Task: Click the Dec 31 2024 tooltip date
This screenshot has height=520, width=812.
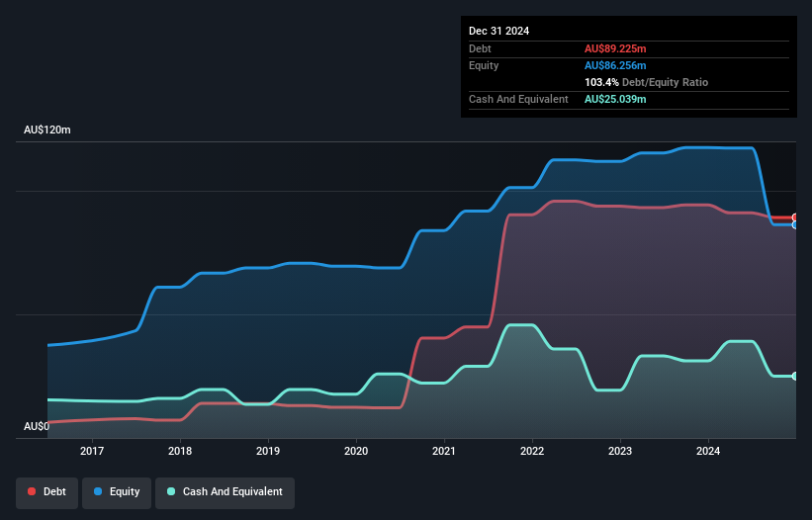Action: [x=498, y=31]
